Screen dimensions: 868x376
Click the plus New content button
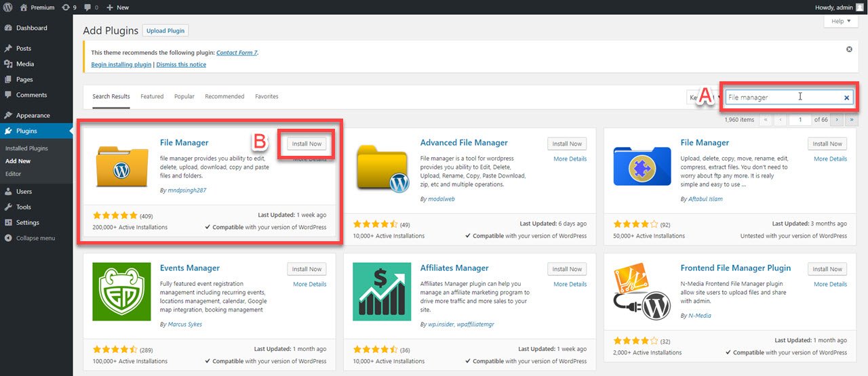click(x=117, y=7)
